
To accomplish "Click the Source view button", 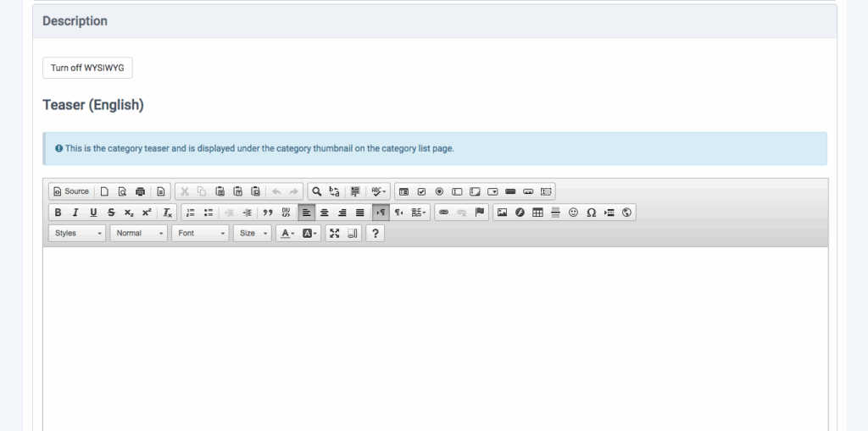I will pos(71,191).
